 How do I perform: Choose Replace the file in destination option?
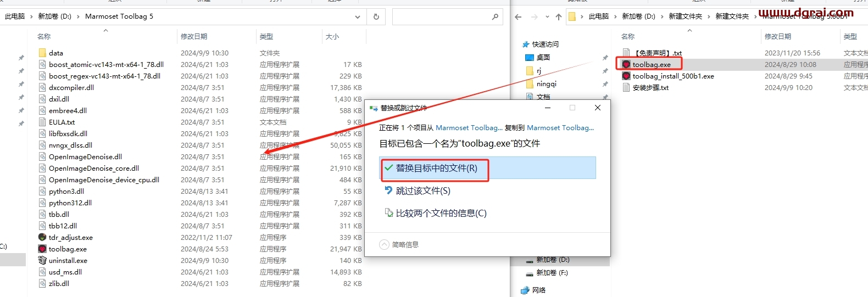(x=488, y=168)
